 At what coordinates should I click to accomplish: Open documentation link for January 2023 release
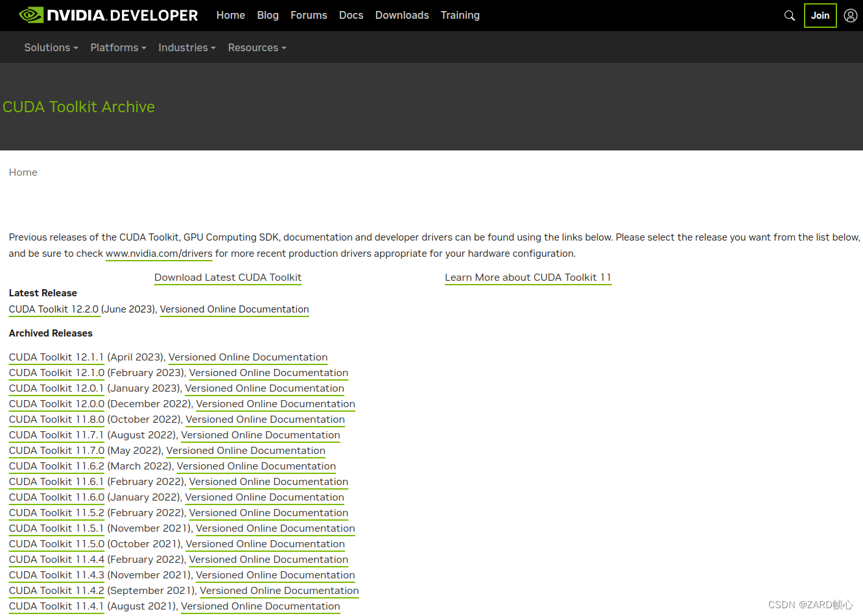(x=265, y=388)
